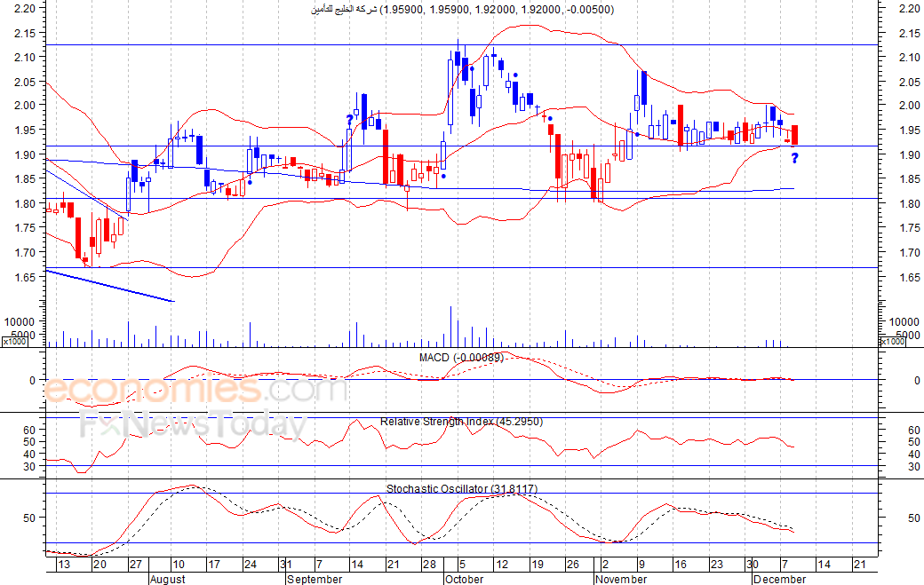Select December on the time axis

coord(779,579)
